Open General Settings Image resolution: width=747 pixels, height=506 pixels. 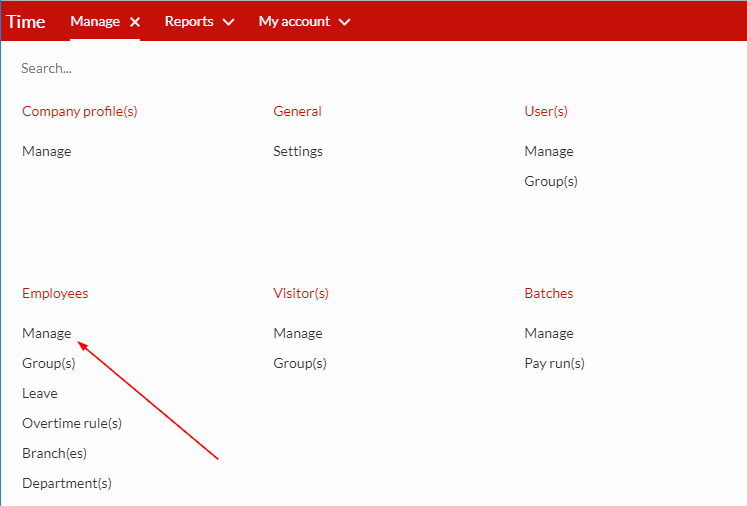click(298, 152)
